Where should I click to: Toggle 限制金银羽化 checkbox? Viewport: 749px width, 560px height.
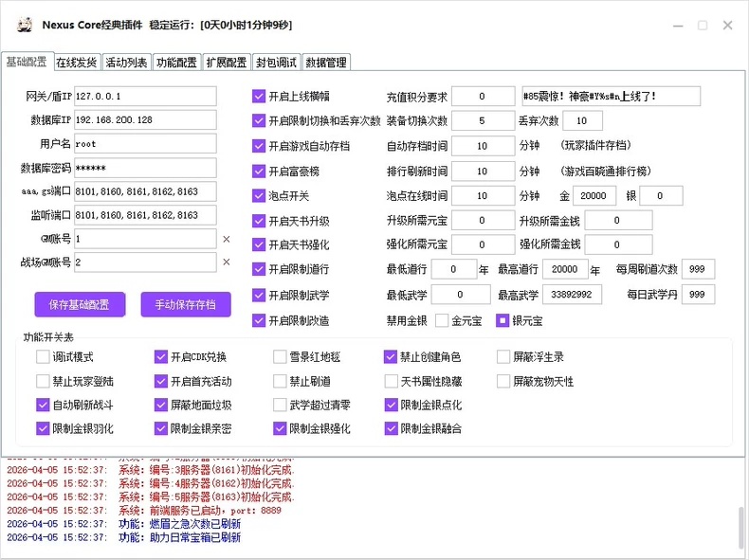43,428
